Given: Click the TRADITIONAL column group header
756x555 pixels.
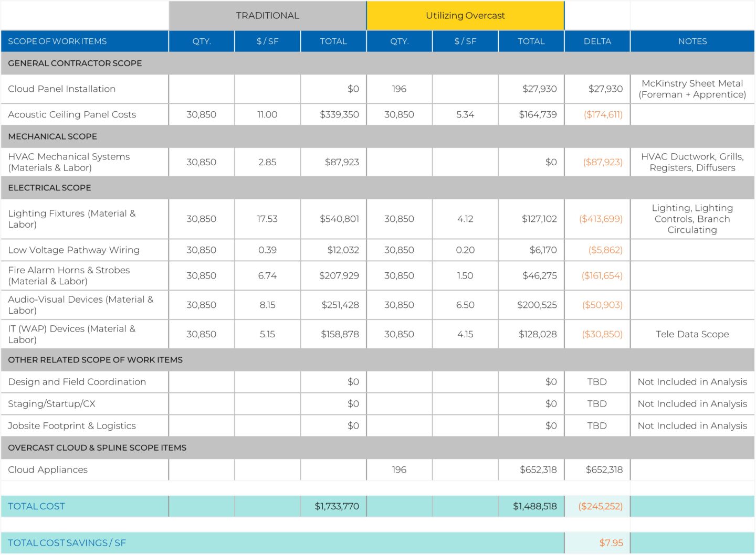Looking at the screenshot, I should click(x=267, y=16).
